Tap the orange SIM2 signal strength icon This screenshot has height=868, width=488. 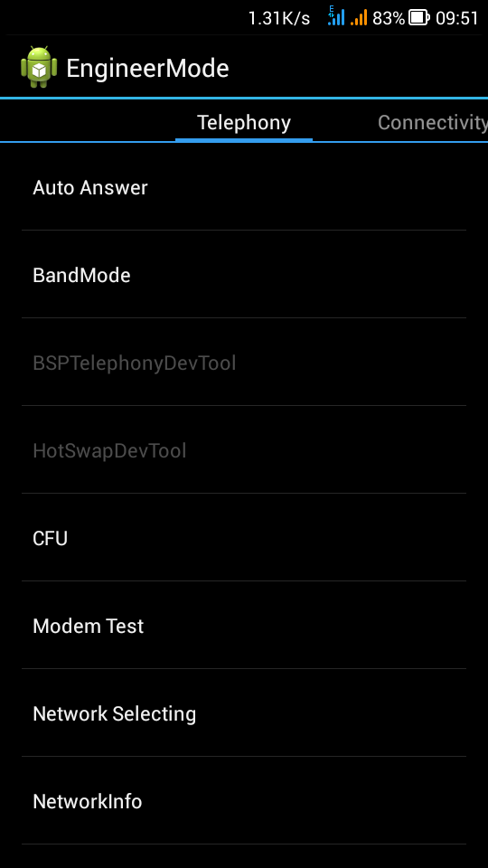[x=359, y=18]
